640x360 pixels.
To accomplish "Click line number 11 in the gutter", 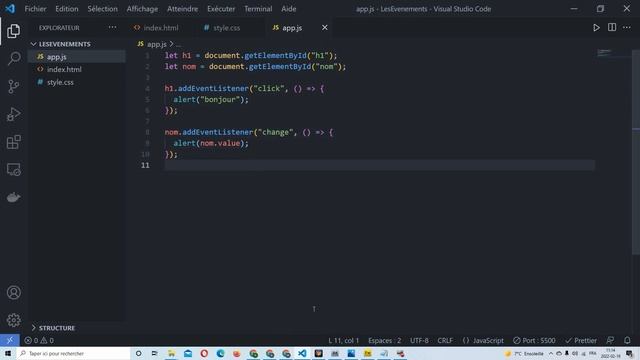I will [145, 165].
